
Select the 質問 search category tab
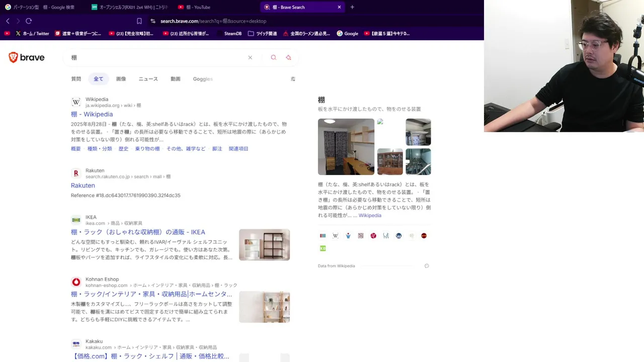[76, 79]
